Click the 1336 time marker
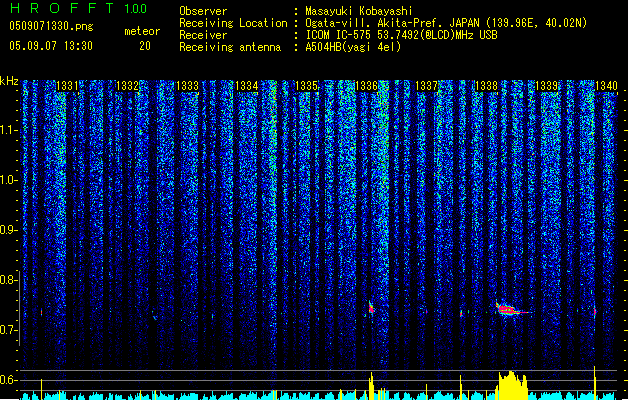This screenshot has height=400, width=629. point(366,86)
